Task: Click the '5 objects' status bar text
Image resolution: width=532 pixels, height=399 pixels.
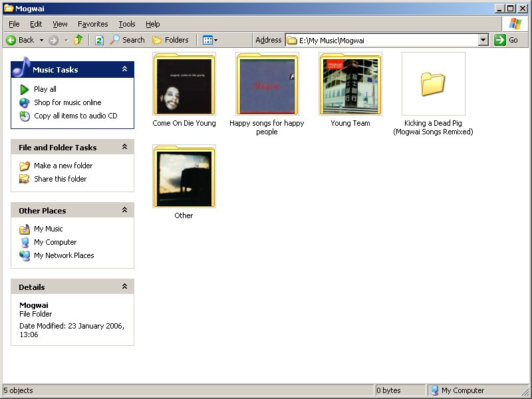Action: coord(19,390)
